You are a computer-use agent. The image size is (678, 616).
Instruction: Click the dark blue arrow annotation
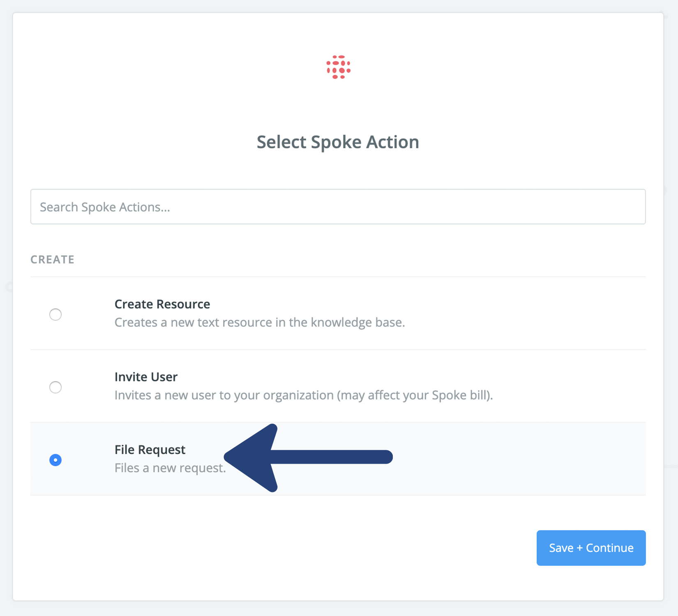[308, 457]
